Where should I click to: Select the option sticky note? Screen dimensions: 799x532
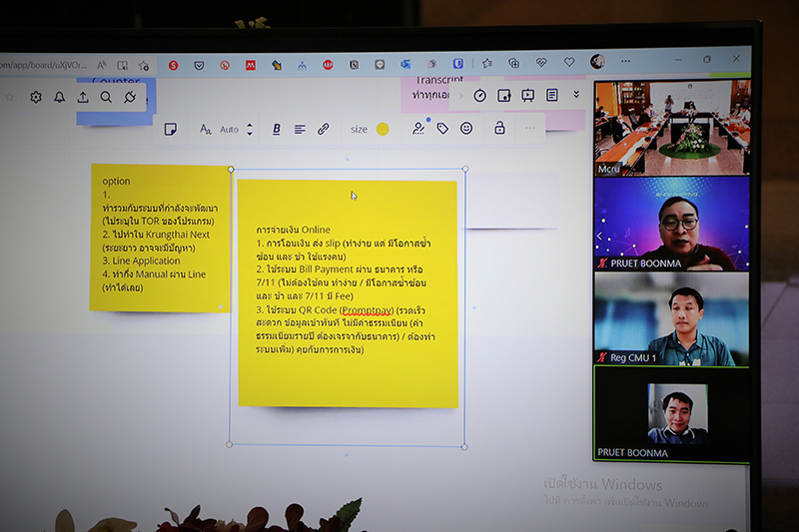[x=160, y=238]
